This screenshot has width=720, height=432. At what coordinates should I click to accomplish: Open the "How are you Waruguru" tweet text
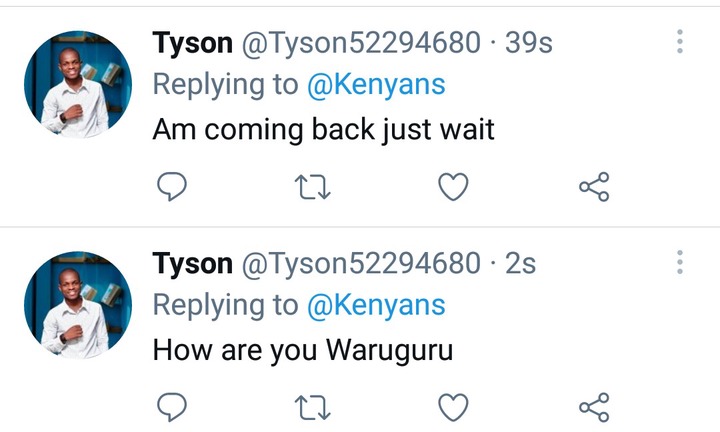pyautogui.click(x=303, y=351)
